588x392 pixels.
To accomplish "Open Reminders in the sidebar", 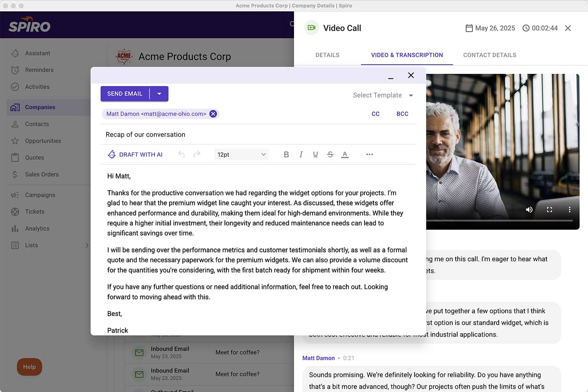I will pos(39,70).
